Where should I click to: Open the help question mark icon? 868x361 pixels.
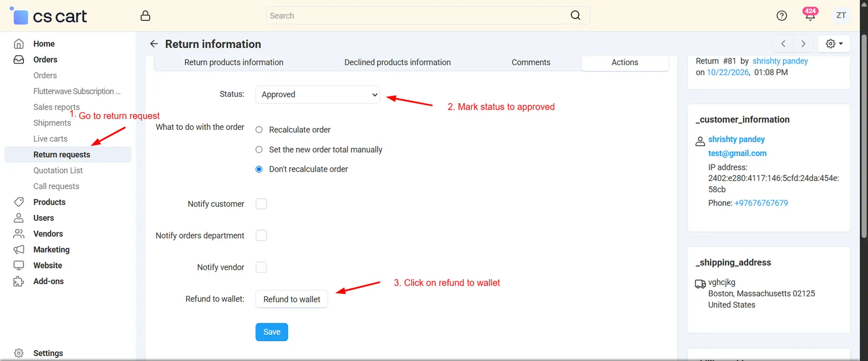[782, 16]
